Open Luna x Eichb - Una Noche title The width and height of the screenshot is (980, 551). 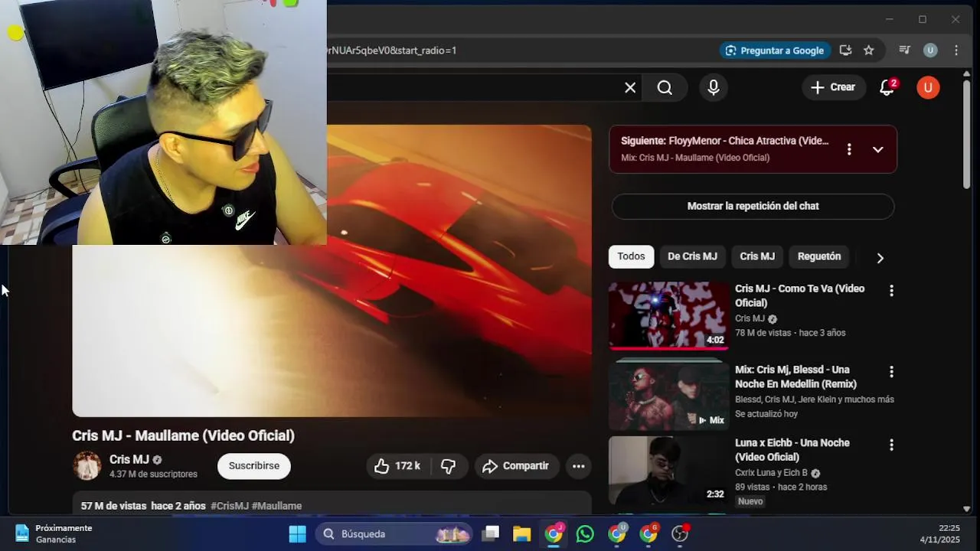coord(792,450)
